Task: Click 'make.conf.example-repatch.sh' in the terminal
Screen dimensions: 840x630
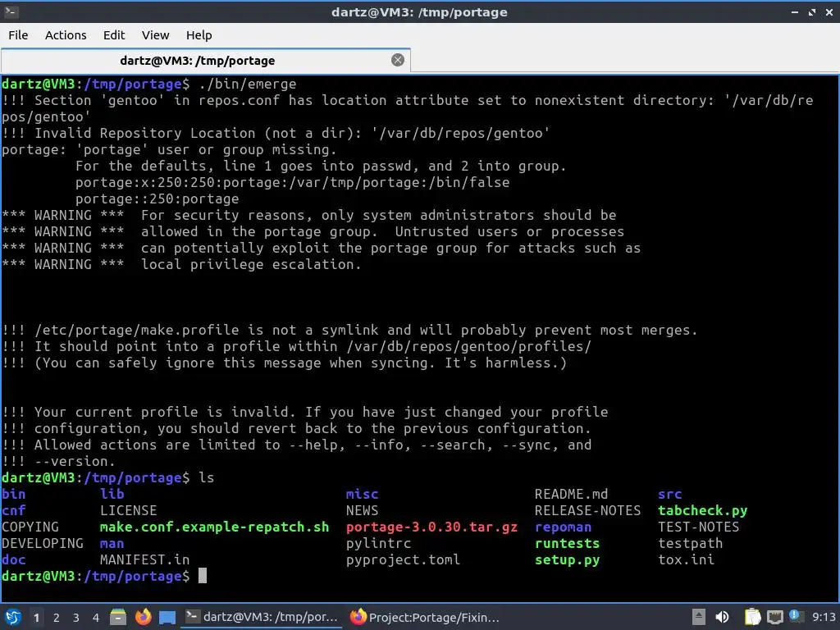Action: pyautogui.click(x=214, y=527)
